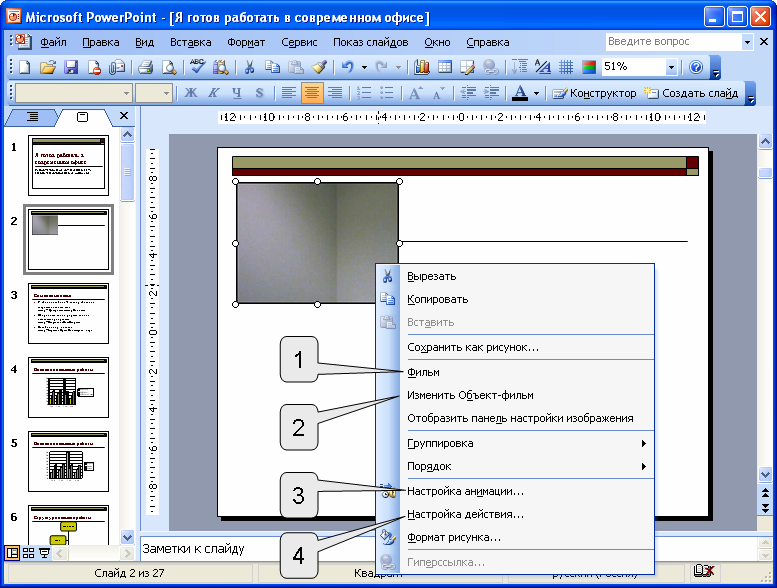The height and width of the screenshot is (588, 777).
Task: Close the slides thumbnail pane
Action: (x=124, y=116)
